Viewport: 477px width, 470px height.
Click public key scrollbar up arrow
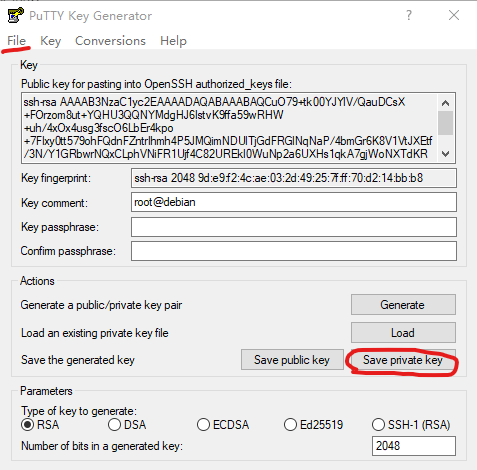445,103
